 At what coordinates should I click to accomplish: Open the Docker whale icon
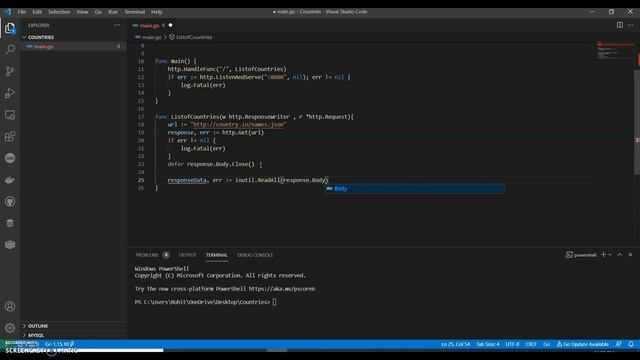coord(10,180)
